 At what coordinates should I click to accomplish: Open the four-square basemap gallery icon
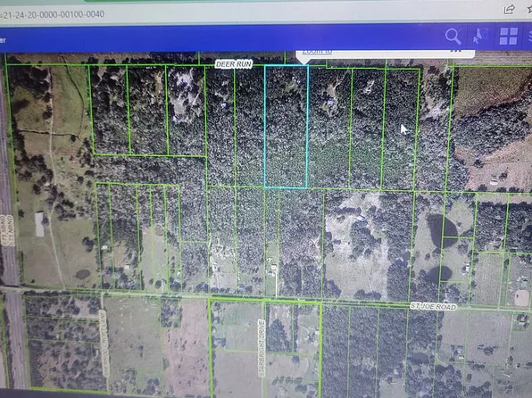point(508,36)
